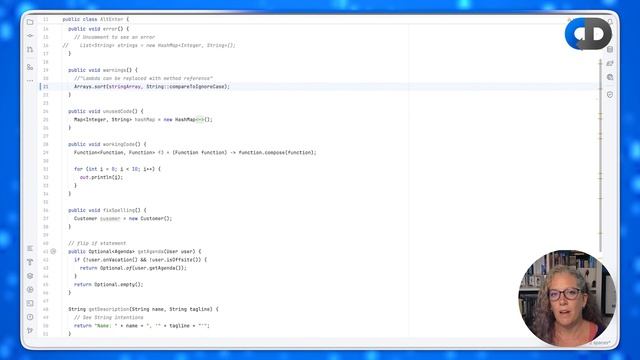Viewport: 640px width, 360px height.
Task: Click 'Function<Function, Function>' declaration
Action: (114, 153)
